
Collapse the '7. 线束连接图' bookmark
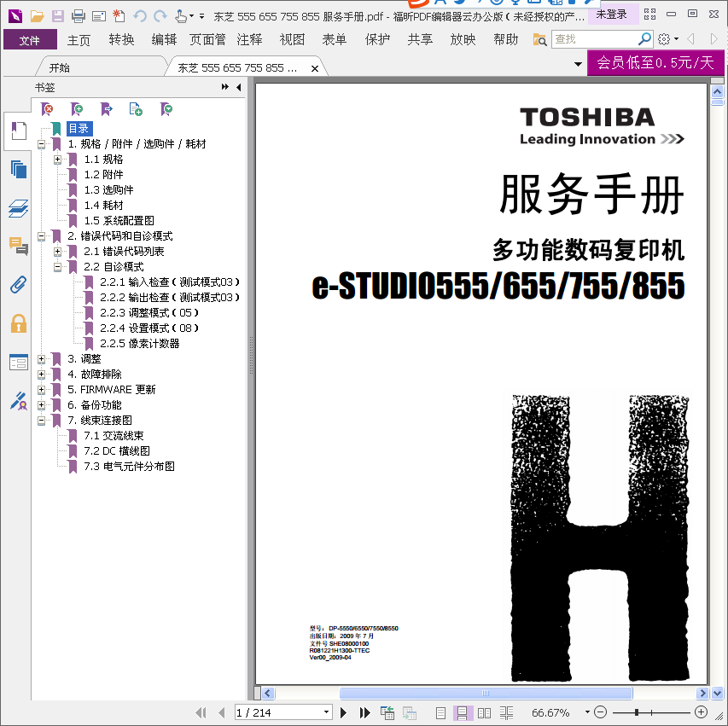click(x=41, y=421)
